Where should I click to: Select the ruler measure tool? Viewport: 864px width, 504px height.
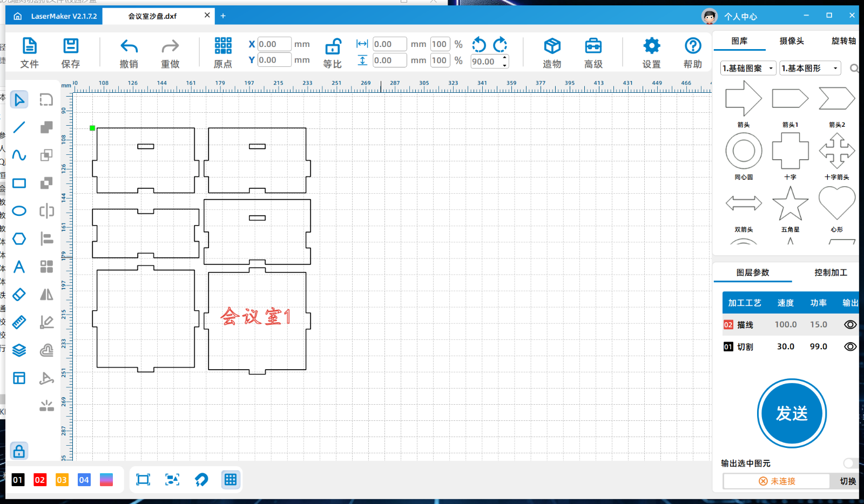pyautogui.click(x=19, y=322)
